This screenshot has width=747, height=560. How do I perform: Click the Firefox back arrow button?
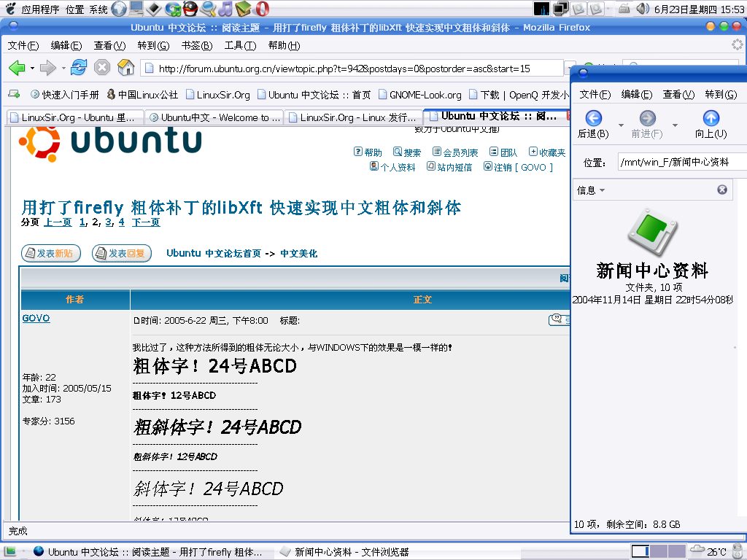[17, 68]
